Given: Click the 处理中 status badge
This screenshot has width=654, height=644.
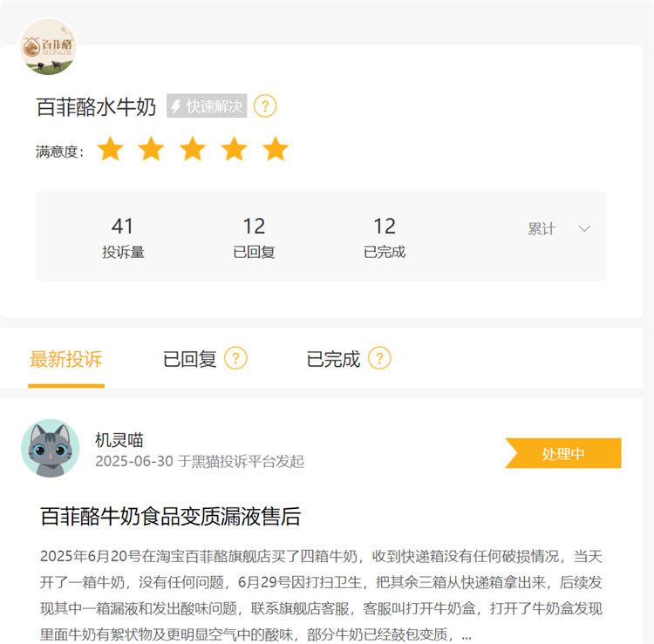Looking at the screenshot, I should tap(563, 453).
